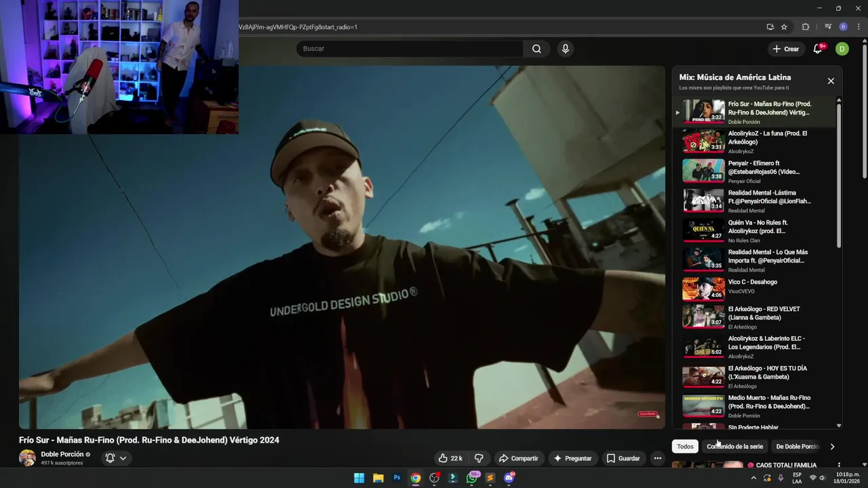Click install app icon in address bar
Image resolution: width=868 pixels, height=488 pixels.
tap(770, 27)
